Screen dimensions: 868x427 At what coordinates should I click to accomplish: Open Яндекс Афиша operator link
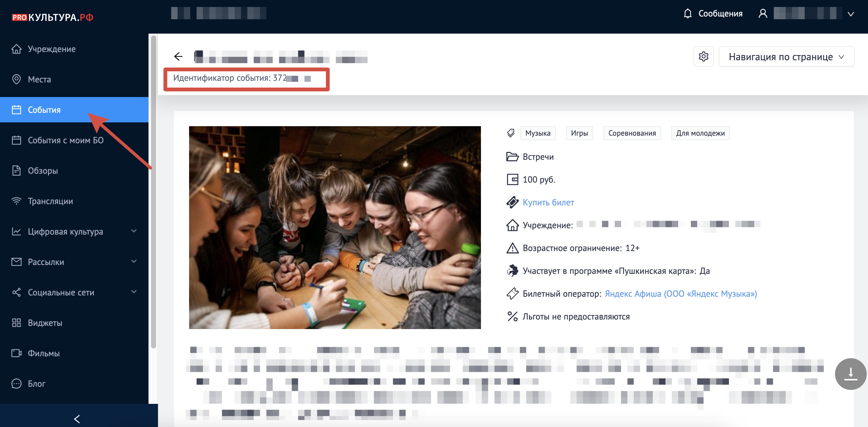tap(680, 294)
